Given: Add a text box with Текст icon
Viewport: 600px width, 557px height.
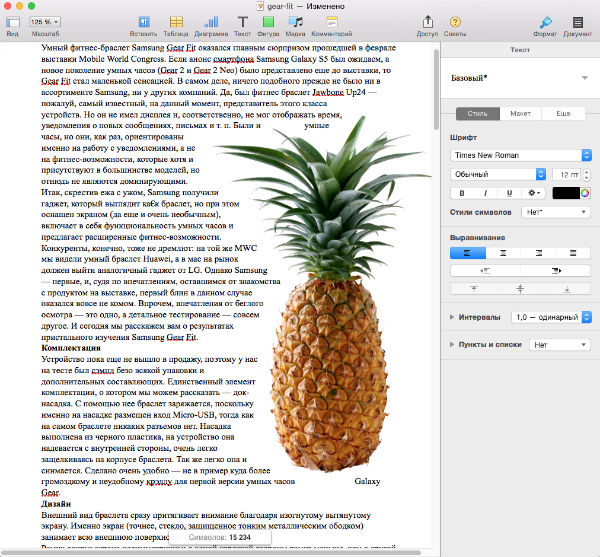Looking at the screenshot, I should click(243, 21).
